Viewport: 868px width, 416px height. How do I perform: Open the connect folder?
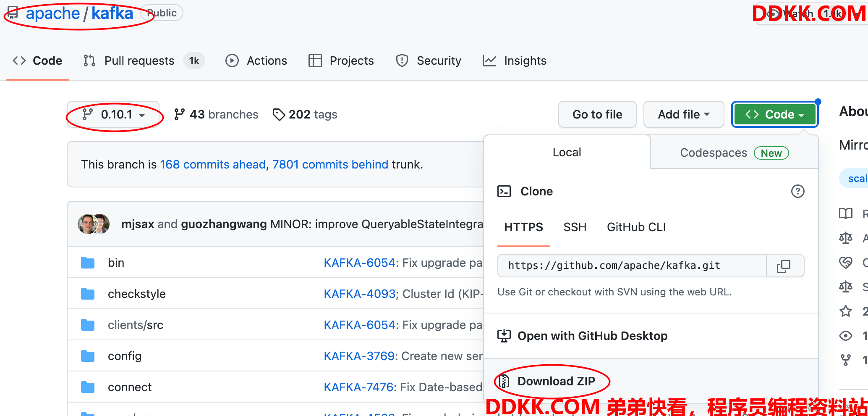tap(130, 387)
